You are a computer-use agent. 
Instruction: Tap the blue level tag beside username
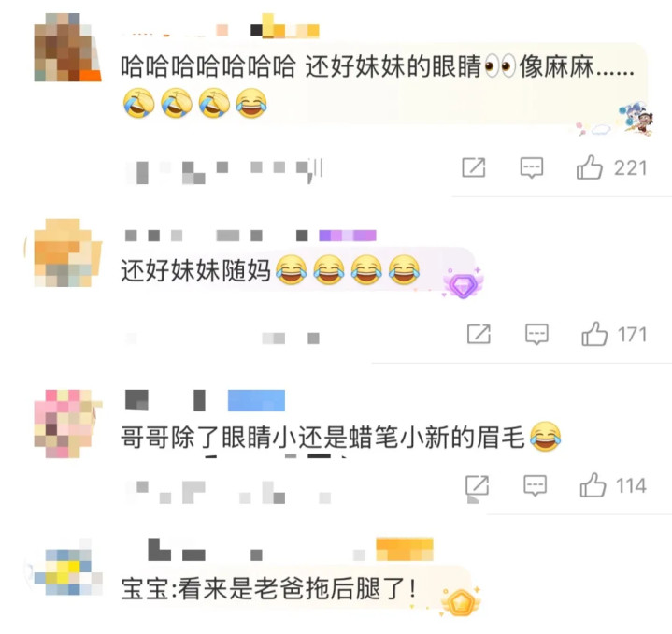point(256,400)
